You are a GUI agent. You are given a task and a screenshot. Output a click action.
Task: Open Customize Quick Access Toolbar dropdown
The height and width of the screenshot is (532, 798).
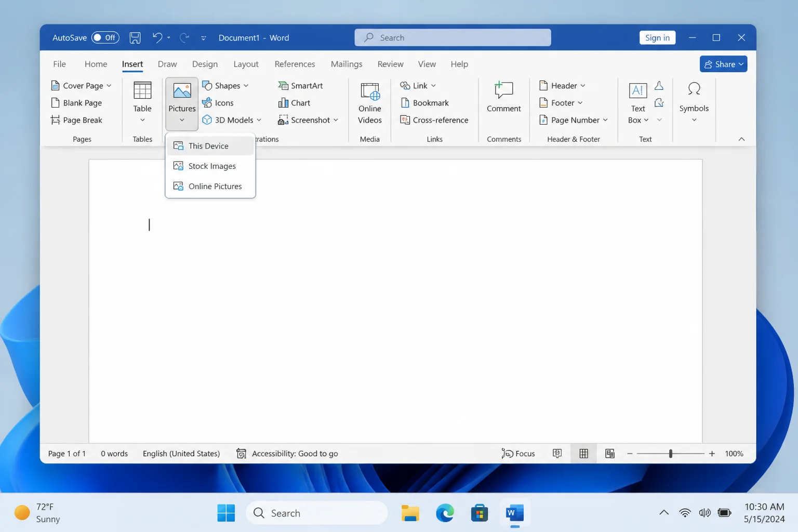tap(204, 38)
